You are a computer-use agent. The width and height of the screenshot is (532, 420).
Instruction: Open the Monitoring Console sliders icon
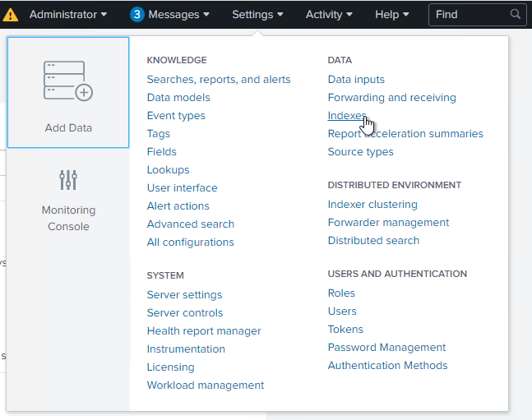[x=68, y=179]
